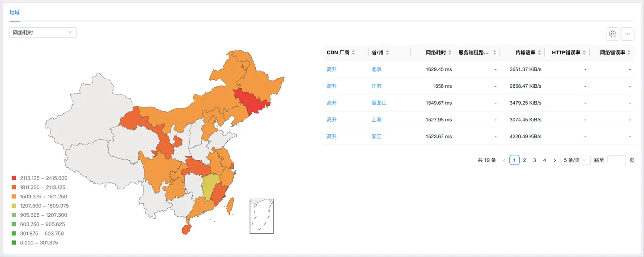Screen dimensions: 644x257
Task: Open the 5 条/页 page size dropdown
Action: [x=575, y=160]
